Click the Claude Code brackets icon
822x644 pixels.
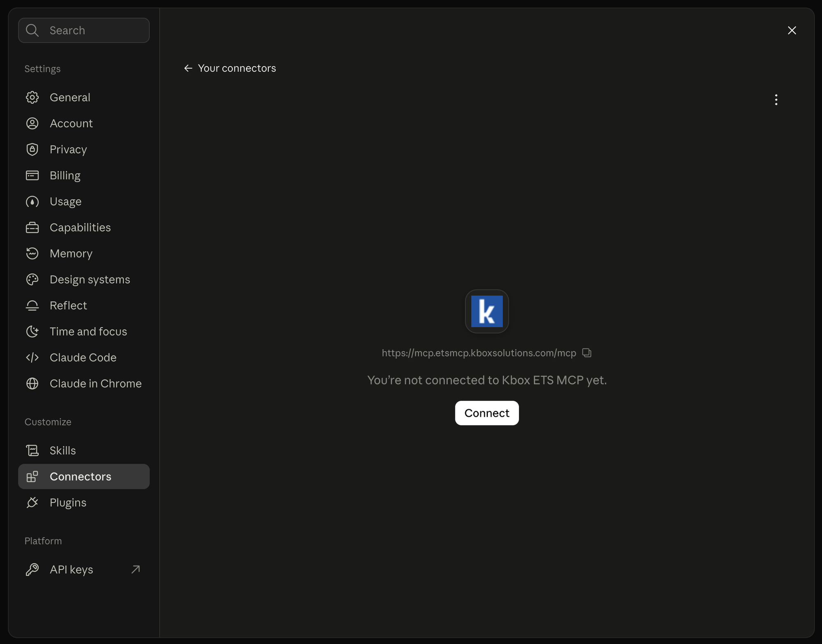pyautogui.click(x=32, y=358)
